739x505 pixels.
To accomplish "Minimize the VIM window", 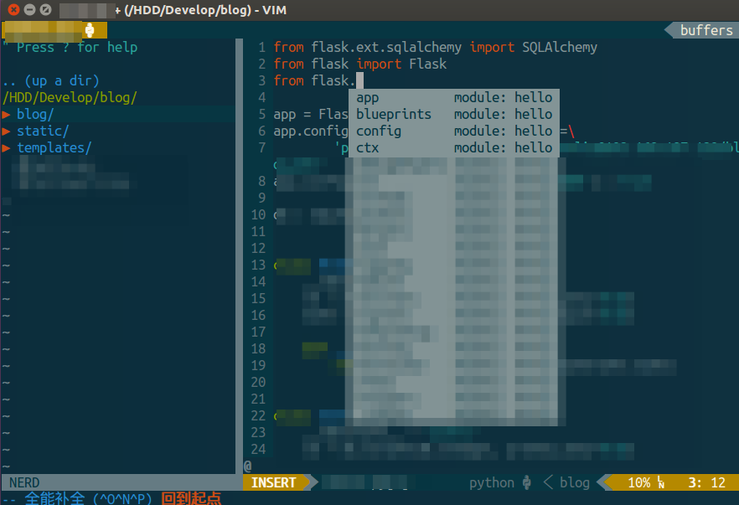I will 31,9.
